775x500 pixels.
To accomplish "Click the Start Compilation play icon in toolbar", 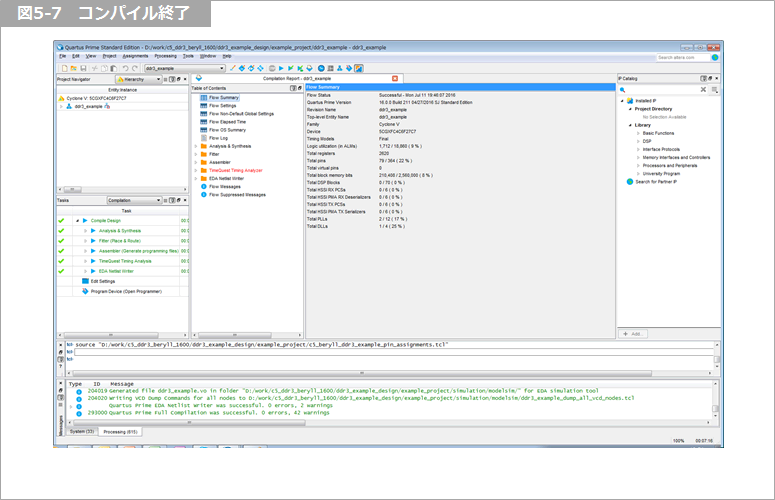I will (x=283, y=68).
